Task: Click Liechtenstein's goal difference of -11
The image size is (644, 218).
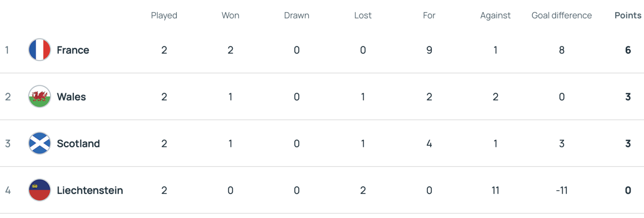Action: point(561,190)
